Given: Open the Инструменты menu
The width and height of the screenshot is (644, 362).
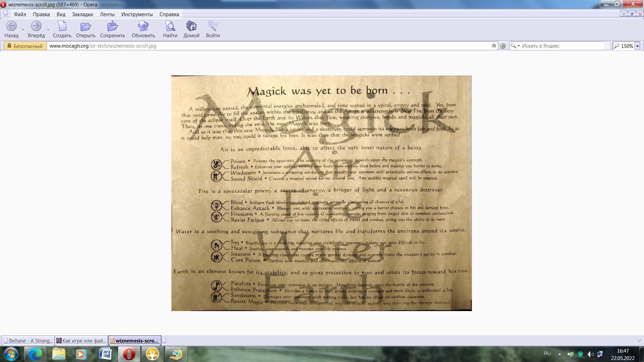Looking at the screenshot, I should coord(137,14).
